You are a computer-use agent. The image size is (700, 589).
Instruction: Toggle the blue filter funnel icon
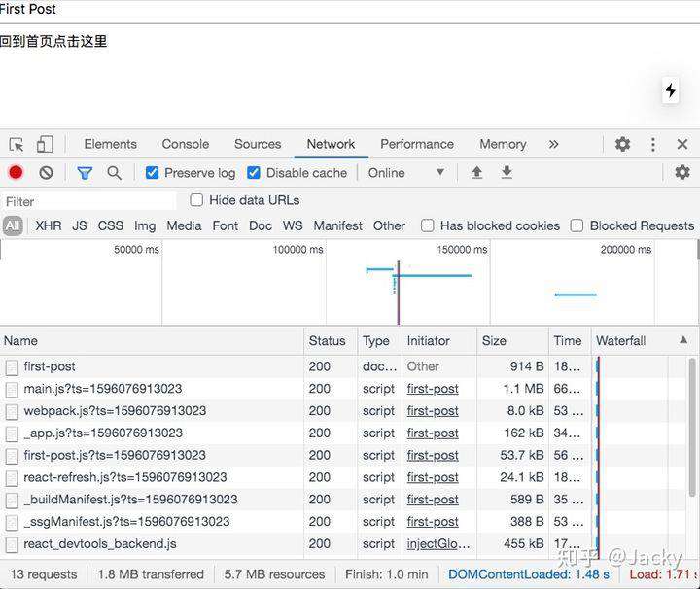tap(85, 173)
